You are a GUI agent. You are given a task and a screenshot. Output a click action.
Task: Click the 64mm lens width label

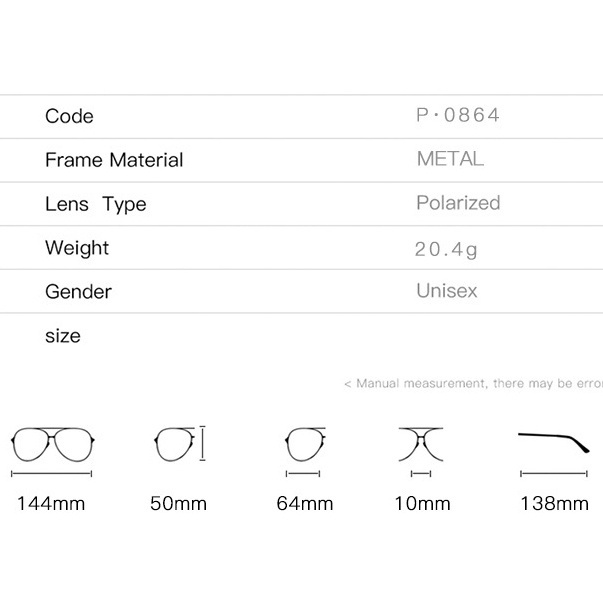pos(305,503)
